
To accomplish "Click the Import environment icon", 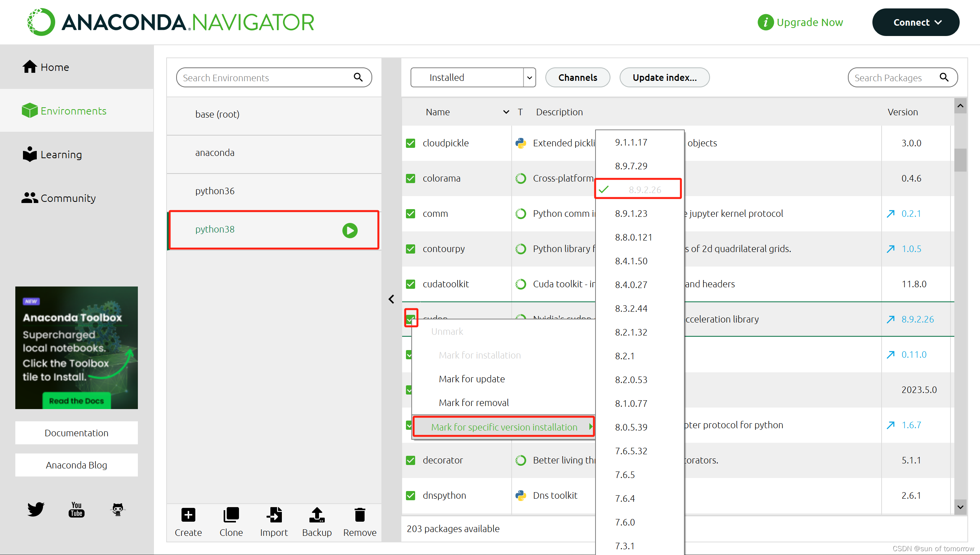I will (274, 515).
